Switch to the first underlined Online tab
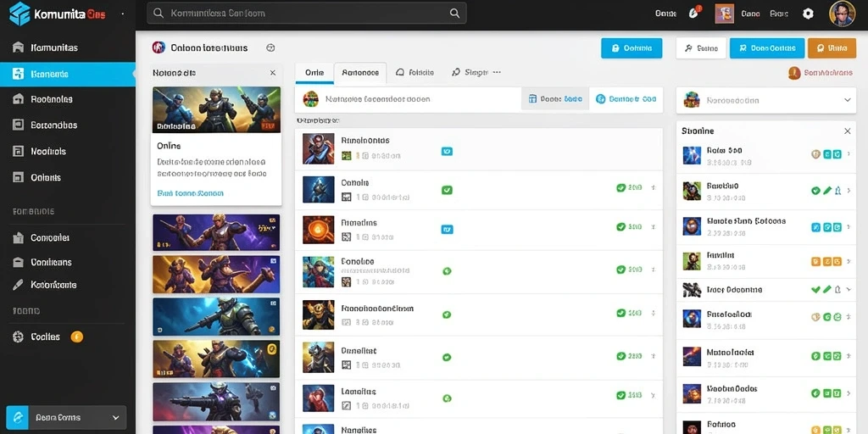The width and height of the screenshot is (868, 434). tap(314, 73)
